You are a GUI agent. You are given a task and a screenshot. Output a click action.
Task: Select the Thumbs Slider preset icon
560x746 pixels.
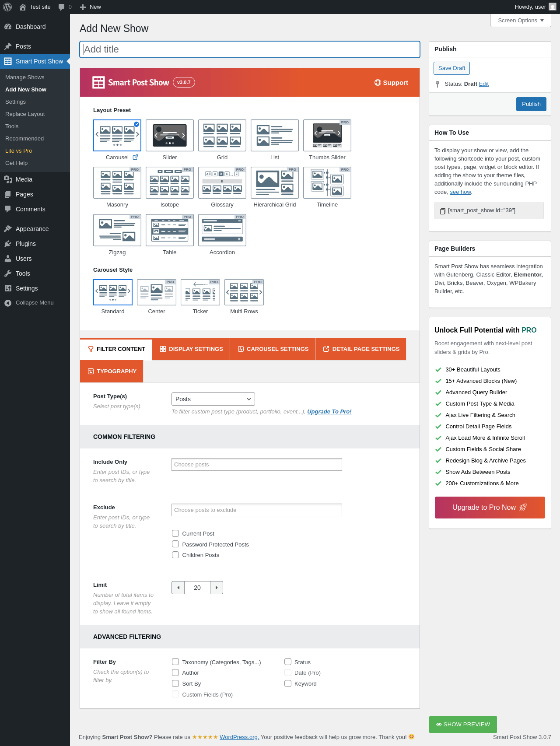327,135
